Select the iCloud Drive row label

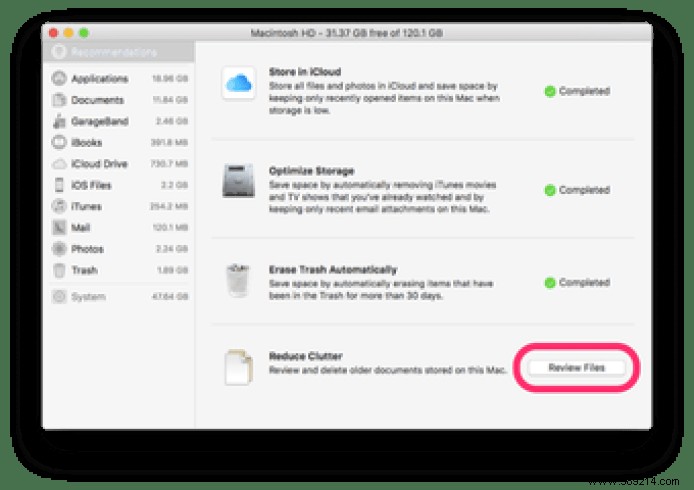pos(99,164)
